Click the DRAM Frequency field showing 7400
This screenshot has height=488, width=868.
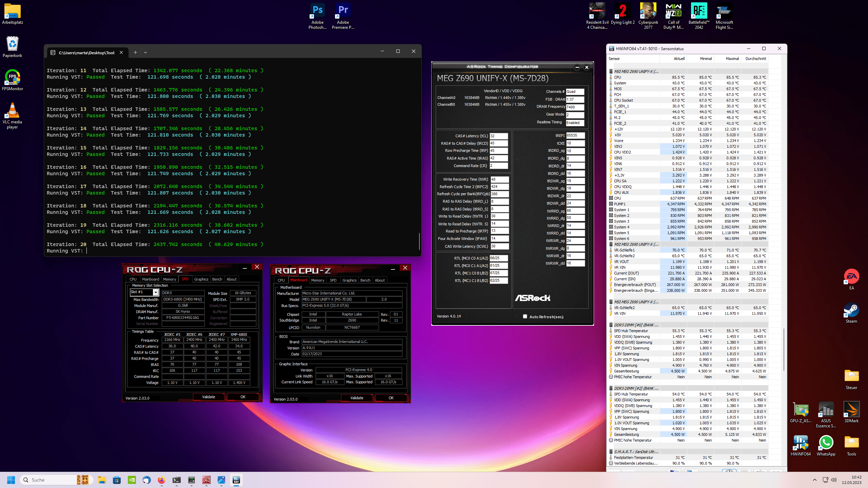(575, 107)
